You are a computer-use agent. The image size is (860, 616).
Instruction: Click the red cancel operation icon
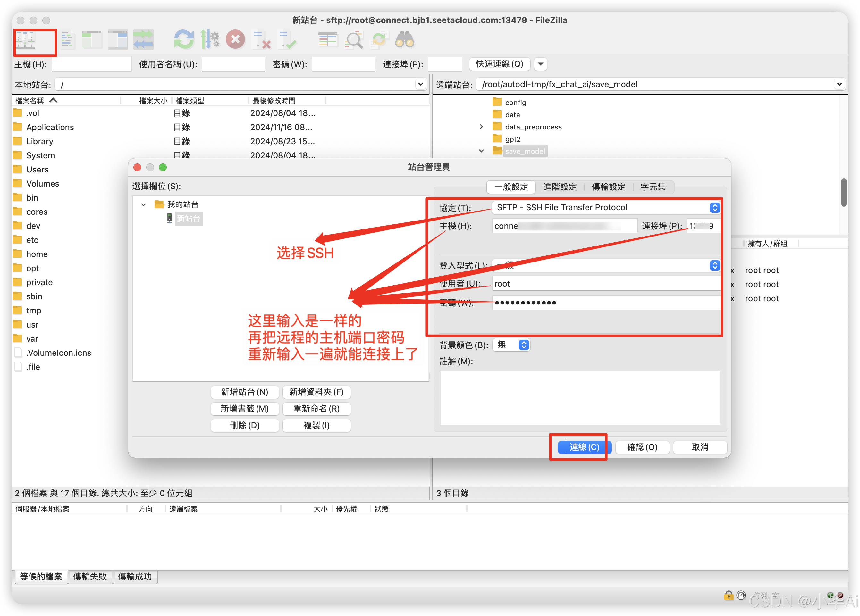click(x=235, y=39)
